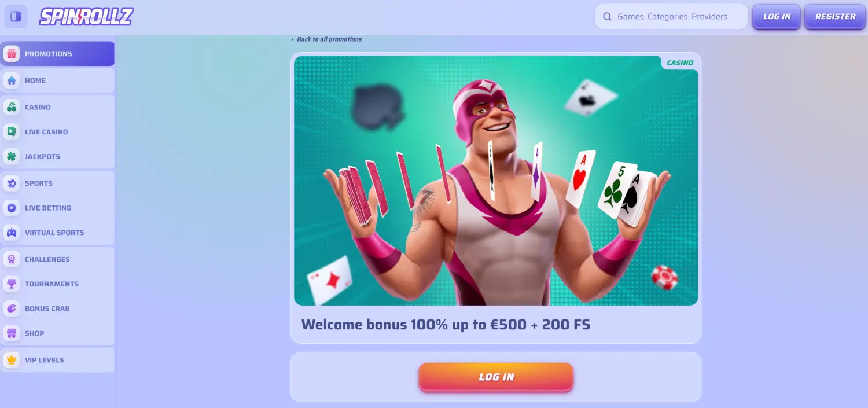Image resolution: width=868 pixels, height=408 pixels.
Task: Select Bonus Crab in sidebar
Action: [58, 308]
